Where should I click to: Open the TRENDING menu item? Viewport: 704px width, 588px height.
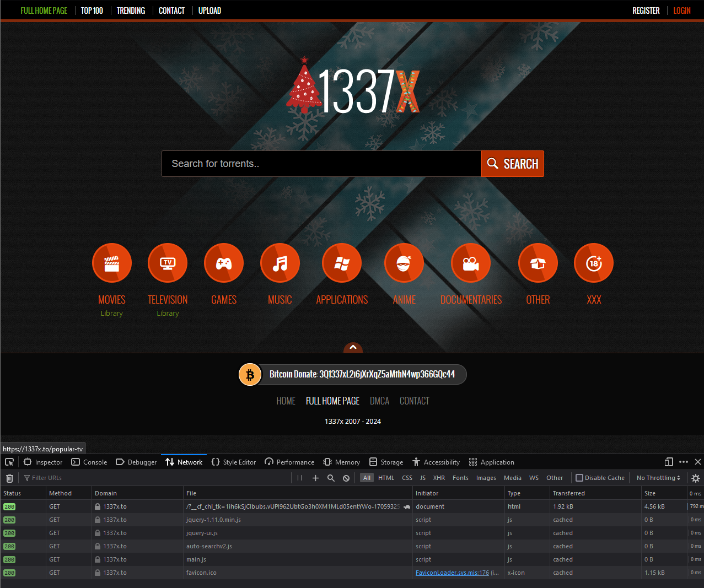131,10
